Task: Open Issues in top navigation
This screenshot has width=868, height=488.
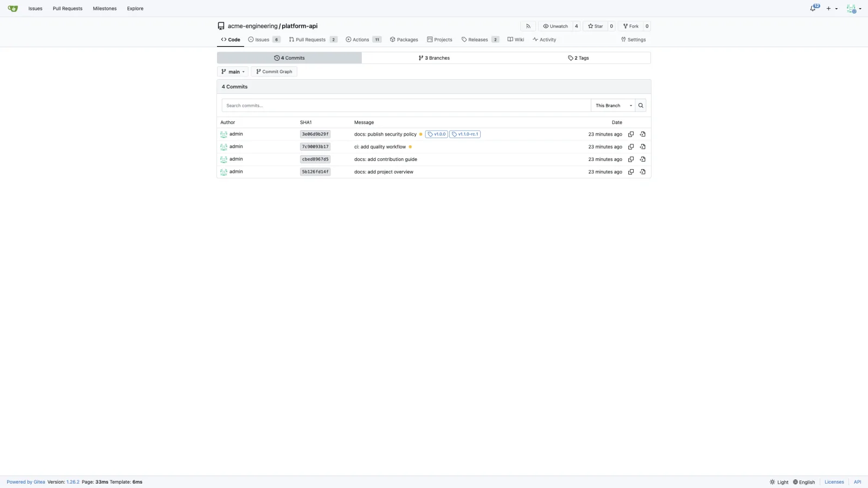Action: point(35,9)
